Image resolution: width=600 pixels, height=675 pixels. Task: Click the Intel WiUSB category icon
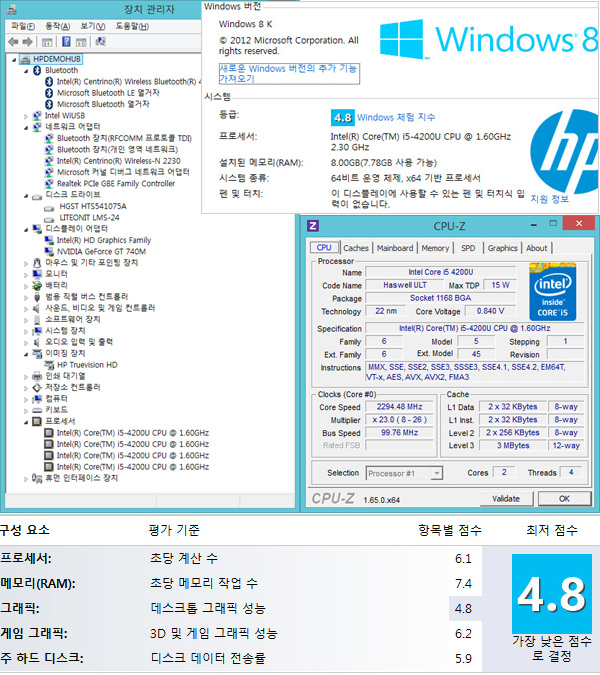(37, 115)
